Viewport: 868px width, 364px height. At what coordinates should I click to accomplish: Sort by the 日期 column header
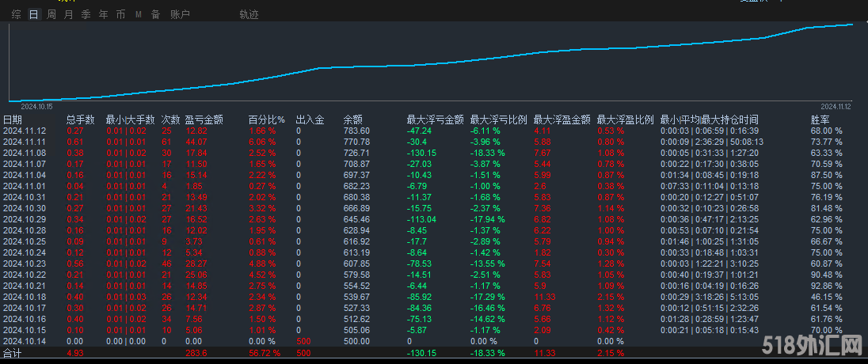coord(13,119)
